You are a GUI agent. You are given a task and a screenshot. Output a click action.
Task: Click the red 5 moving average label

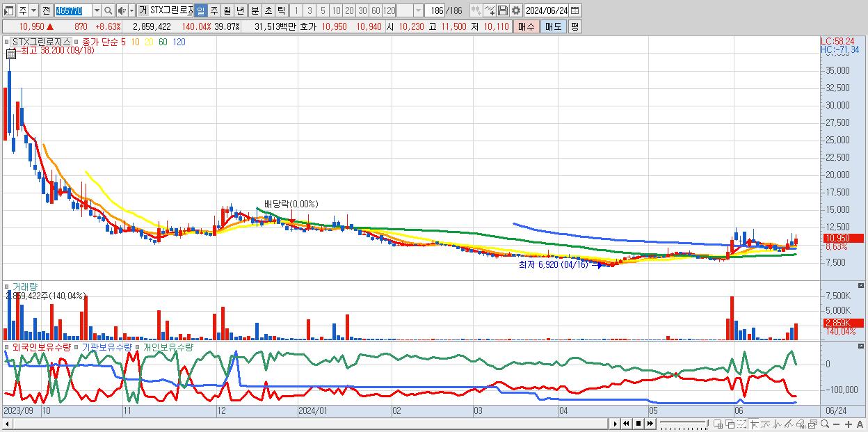click(x=123, y=42)
